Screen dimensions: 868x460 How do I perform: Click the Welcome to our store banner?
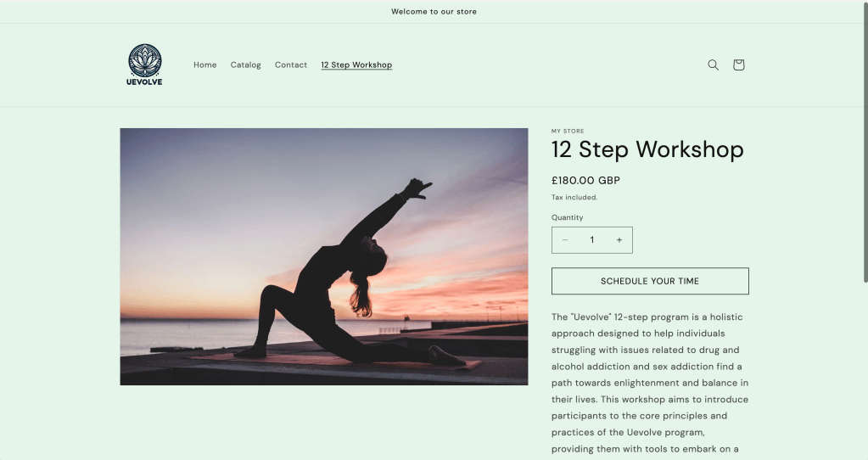434,12
